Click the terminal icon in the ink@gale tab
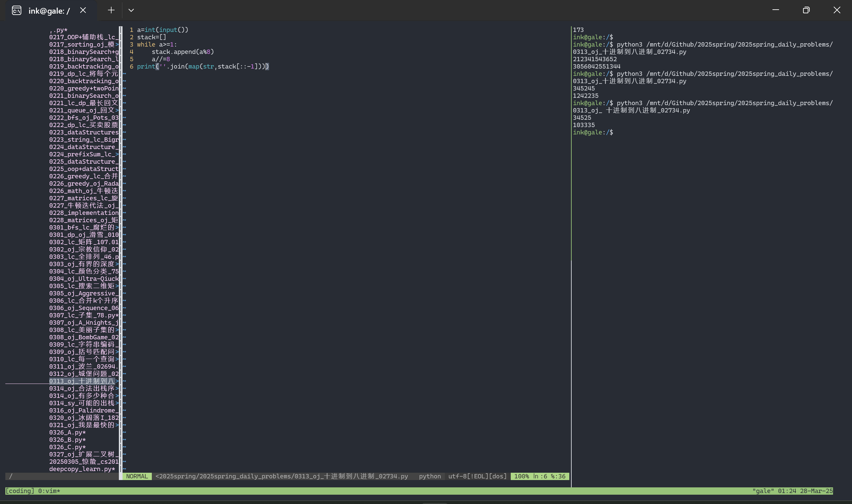This screenshot has height=504, width=852. point(16,11)
